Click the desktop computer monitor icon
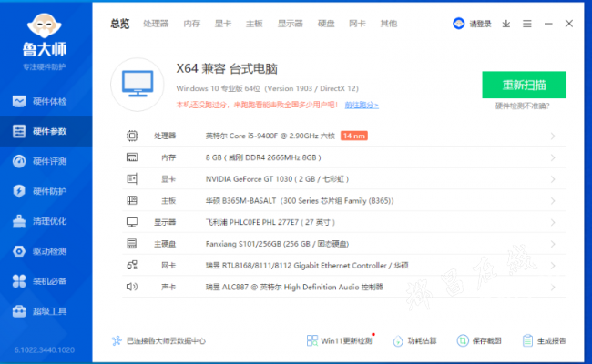This screenshot has width=592, height=364. pos(138,84)
